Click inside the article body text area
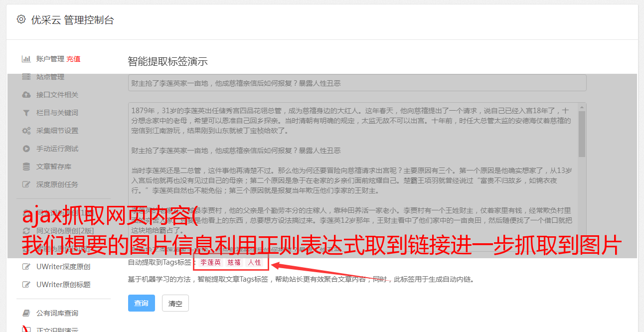 353,177
